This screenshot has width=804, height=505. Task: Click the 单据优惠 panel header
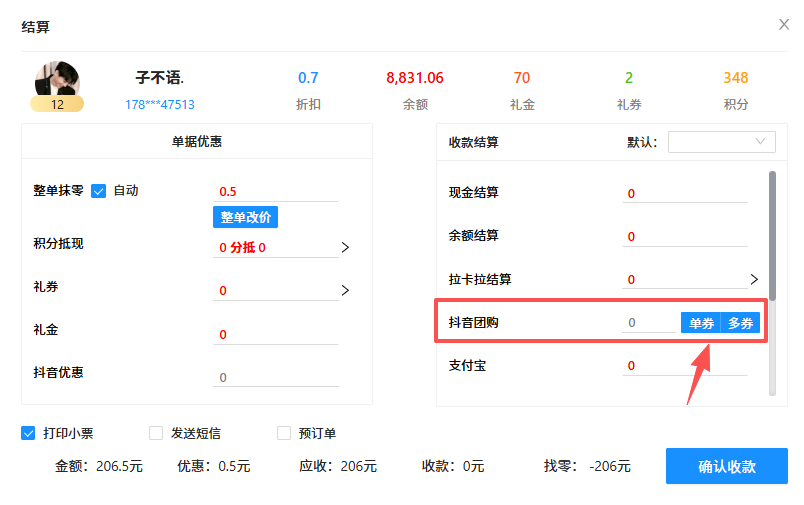tap(197, 142)
